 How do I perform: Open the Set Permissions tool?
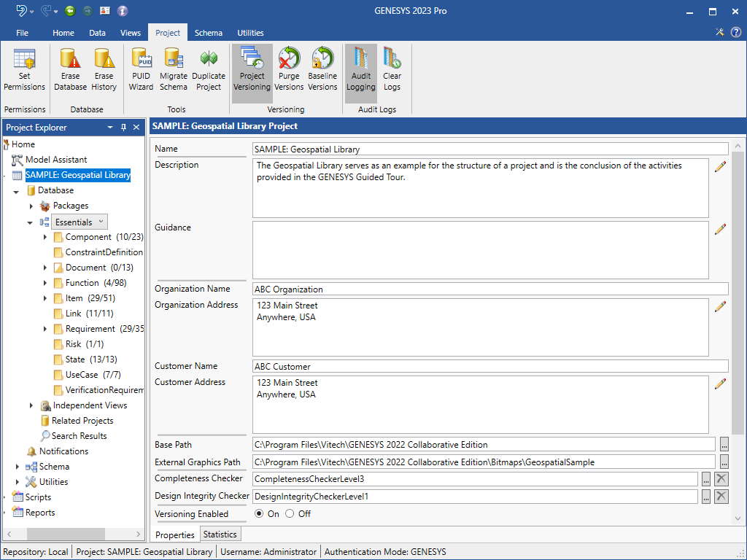click(x=24, y=71)
